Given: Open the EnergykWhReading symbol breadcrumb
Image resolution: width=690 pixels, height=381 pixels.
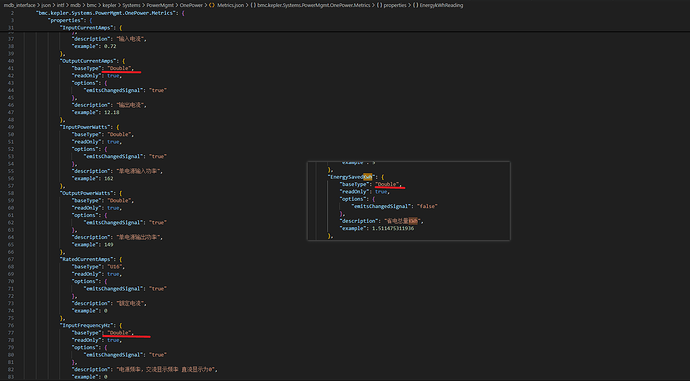Looking at the screenshot, I should coord(441,5).
